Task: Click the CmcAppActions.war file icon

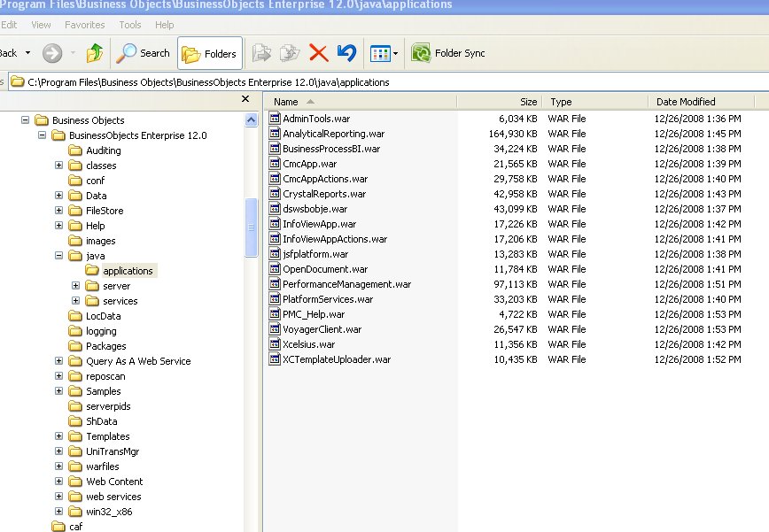Action: (275, 178)
